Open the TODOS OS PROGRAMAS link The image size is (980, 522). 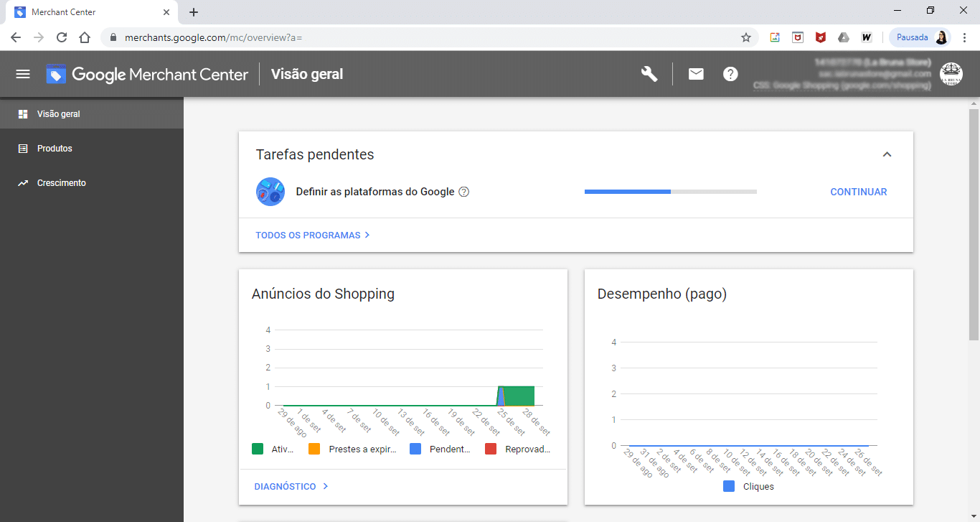pos(313,235)
